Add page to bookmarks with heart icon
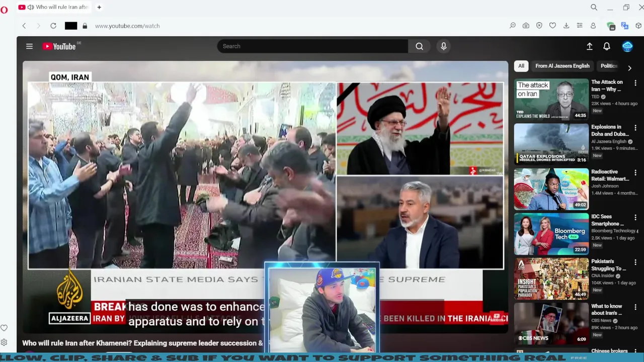The width and height of the screenshot is (644, 362). 552,26
